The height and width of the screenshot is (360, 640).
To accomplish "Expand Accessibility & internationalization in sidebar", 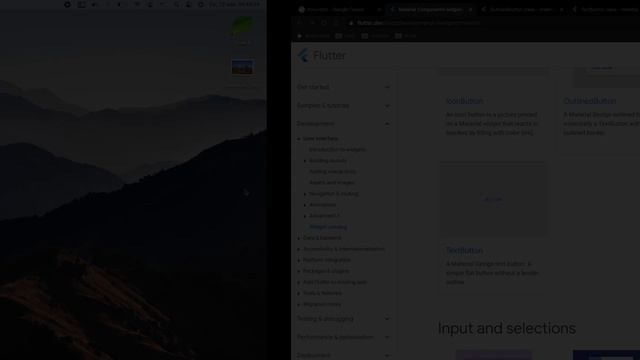I will (341, 249).
